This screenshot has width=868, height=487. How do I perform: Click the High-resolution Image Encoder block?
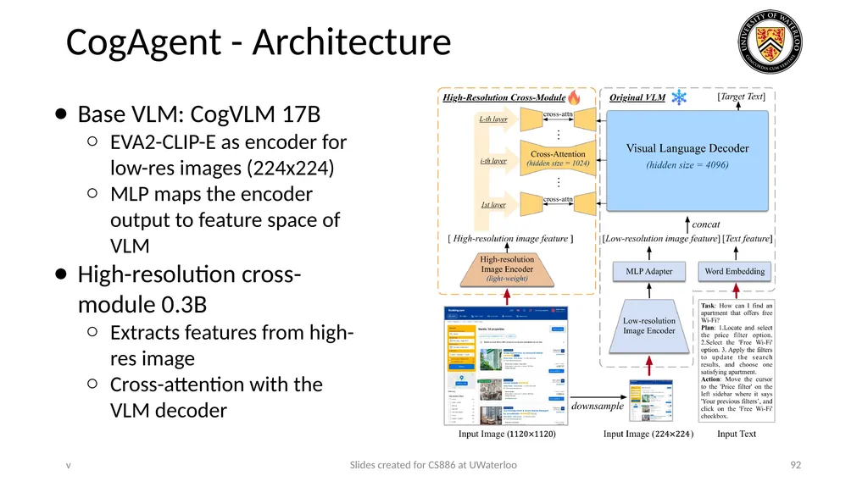[507, 269]
